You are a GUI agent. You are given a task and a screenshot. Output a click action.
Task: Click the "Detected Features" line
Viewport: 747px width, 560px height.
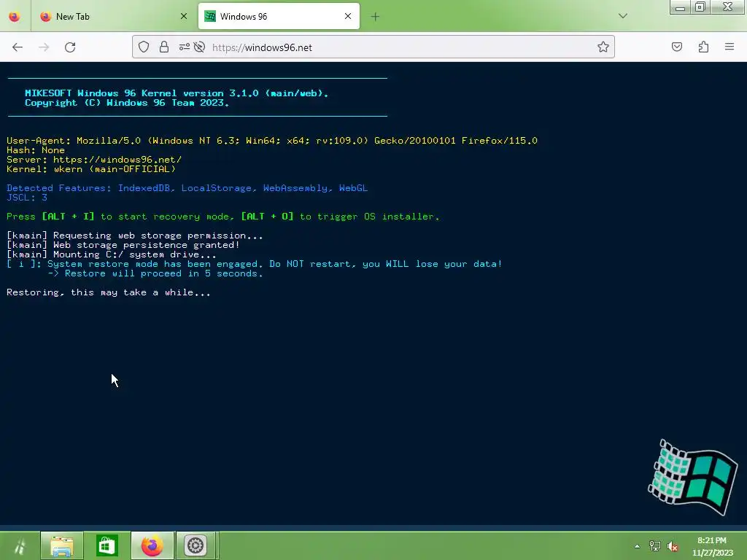187,188
